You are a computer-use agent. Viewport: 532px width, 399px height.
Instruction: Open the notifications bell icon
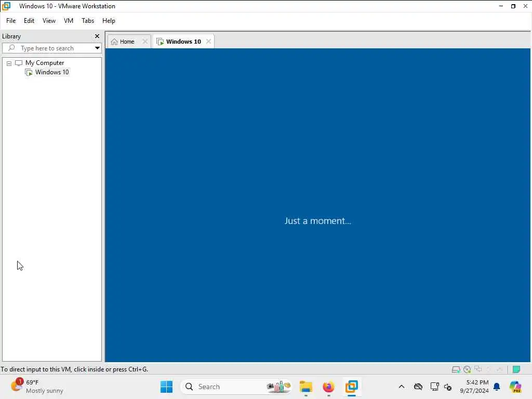[x=497, y=387]
